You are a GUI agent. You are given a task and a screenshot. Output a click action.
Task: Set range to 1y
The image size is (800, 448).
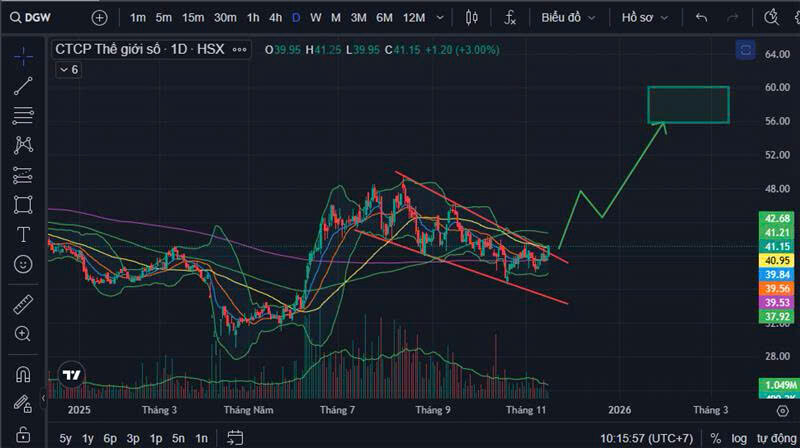tap(88, 438)
